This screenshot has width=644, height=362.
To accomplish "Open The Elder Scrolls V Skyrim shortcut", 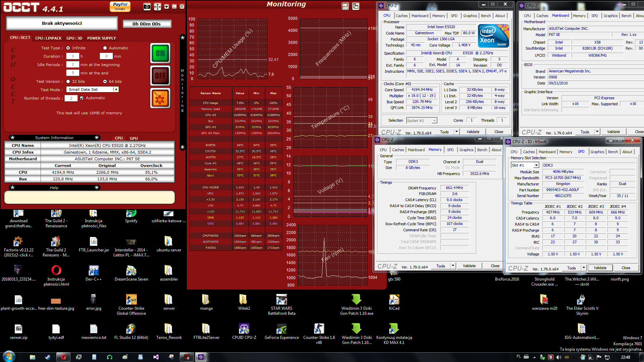I will click(x=582, y=305).
